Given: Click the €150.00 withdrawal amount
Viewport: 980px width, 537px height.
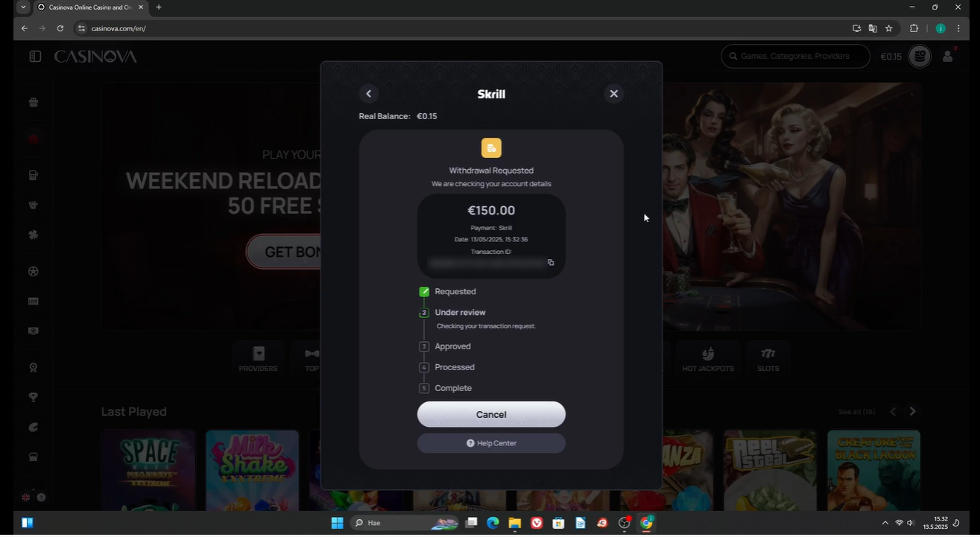Looking at the screenshot, I should (x=491, y=211).
